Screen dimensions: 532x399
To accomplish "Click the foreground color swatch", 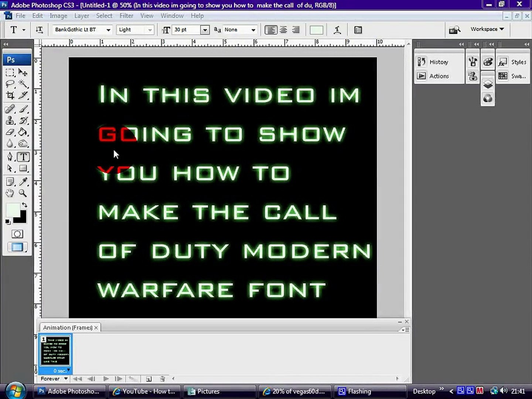I will (x=13, y=210).
